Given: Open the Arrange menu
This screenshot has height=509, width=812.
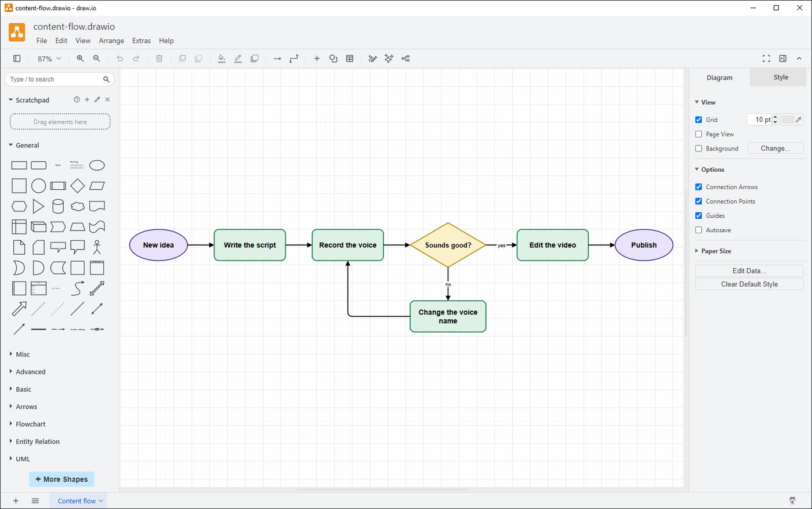Looking at the screenshot, I should (111, 41).
